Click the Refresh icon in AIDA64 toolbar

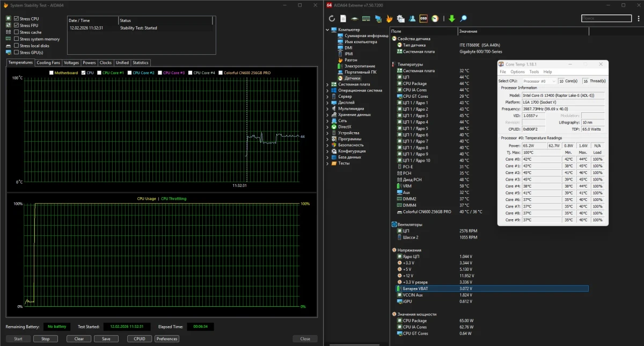tap(332, 19)
